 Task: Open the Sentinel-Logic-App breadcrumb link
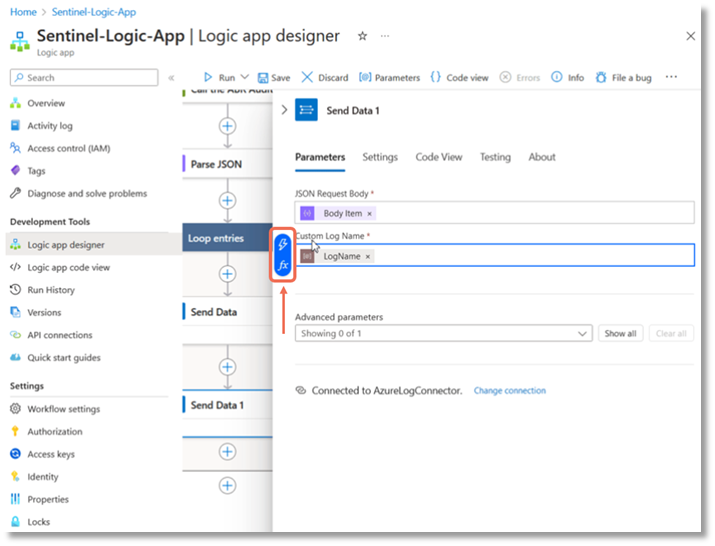tap(93, 12)
